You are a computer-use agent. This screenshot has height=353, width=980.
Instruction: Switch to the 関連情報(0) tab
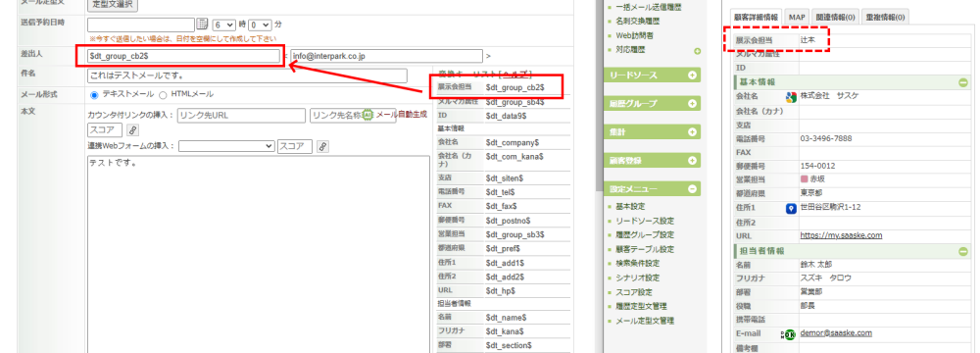(836, 17)
